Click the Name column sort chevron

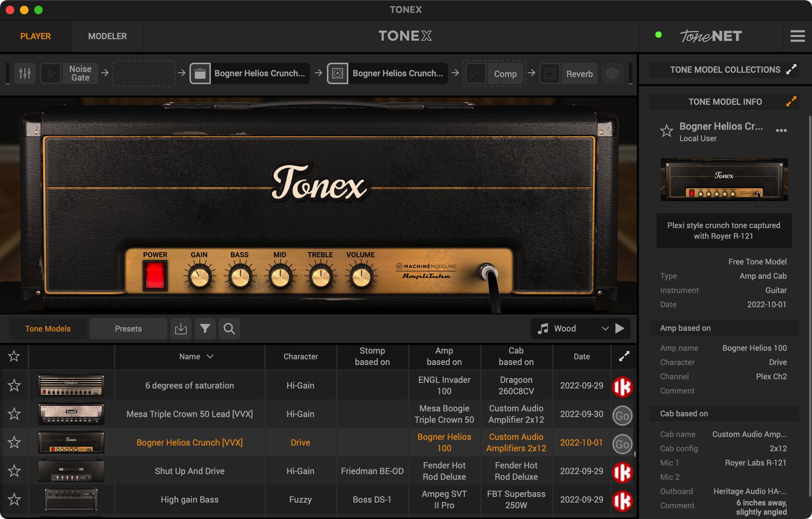point(210,356)
